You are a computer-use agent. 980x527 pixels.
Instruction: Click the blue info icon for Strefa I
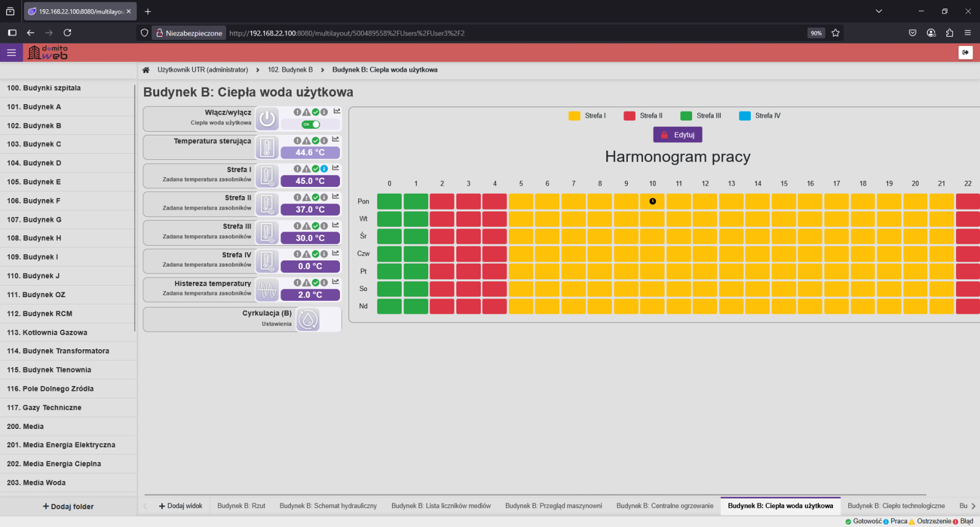point(324,169)
